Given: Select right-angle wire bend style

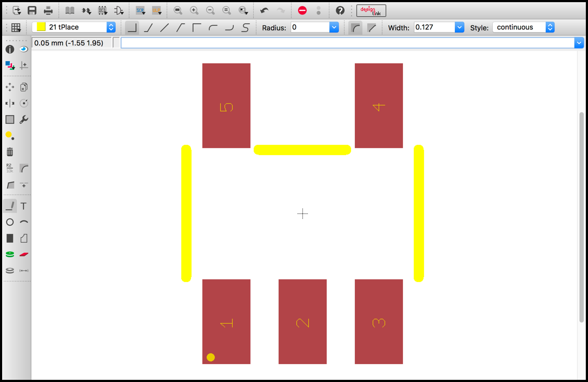Looking at the screenshot, I should point(132,28).
